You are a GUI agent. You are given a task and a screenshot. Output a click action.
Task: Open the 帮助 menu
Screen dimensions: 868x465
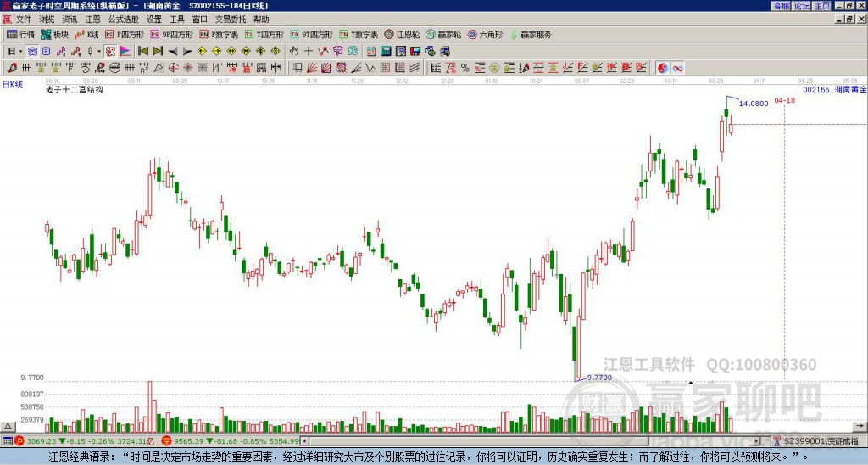click(261, 20)
